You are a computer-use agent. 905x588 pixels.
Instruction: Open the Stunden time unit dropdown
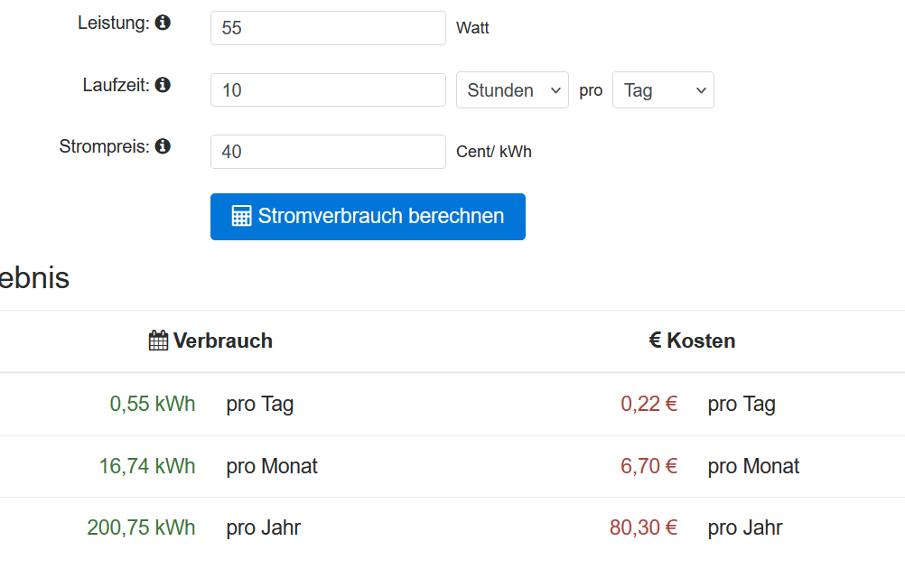click(512, 90)
